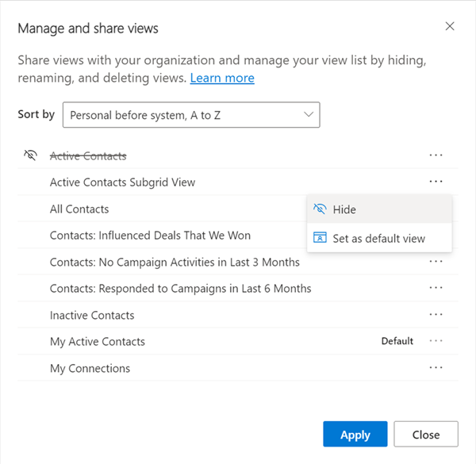
Task: Expand the Sort by dropdown
Action: [190, 115]
